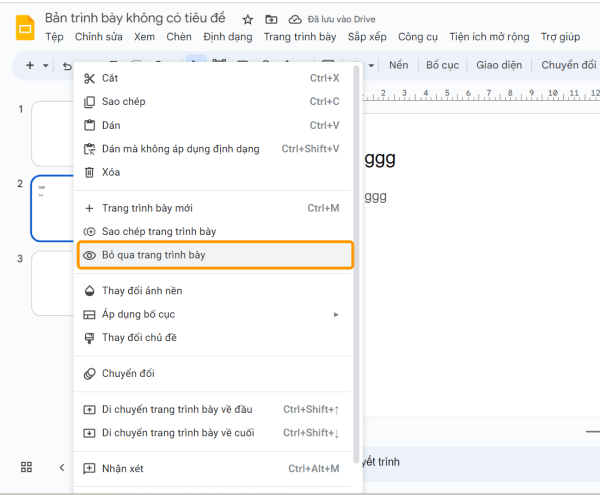Click the Chuyển đổi toolbar button
The height and width of the screenshot is (495, 600).
[x=569, y=65]
